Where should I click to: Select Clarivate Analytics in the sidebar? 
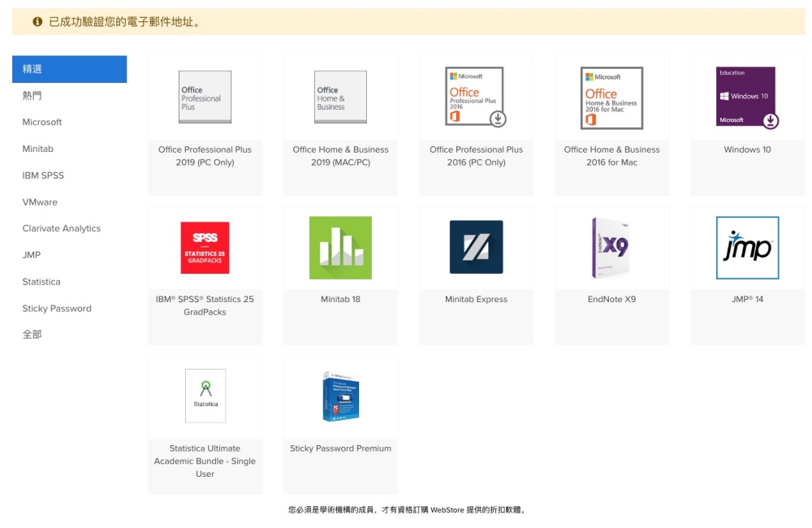coord(62,229)
